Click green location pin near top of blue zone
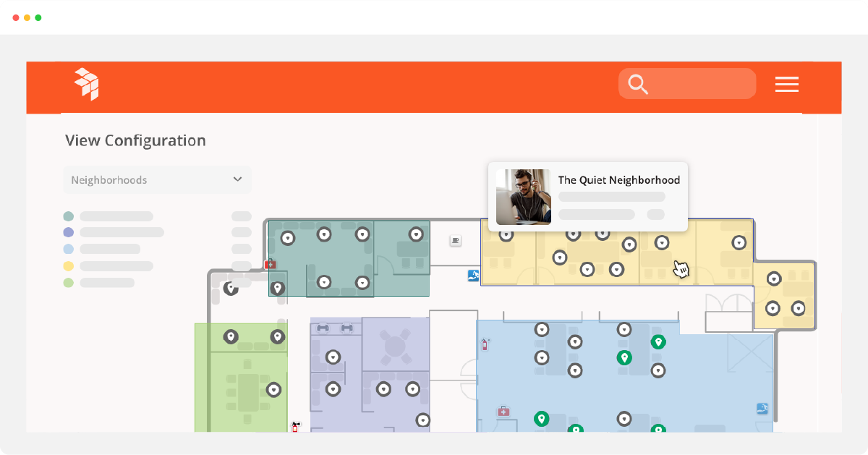The height and width of the screenshot is (455, 868). pyautogui.click(x=658, y=341)
